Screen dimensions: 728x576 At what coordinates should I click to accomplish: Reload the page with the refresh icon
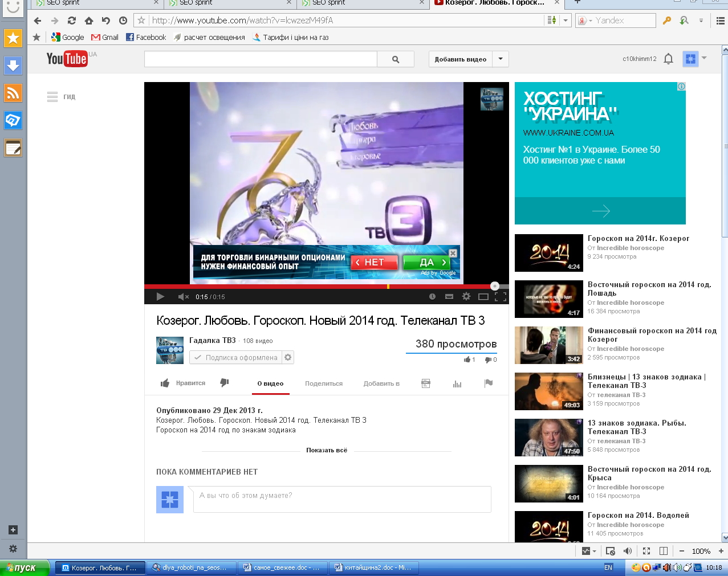72,21
